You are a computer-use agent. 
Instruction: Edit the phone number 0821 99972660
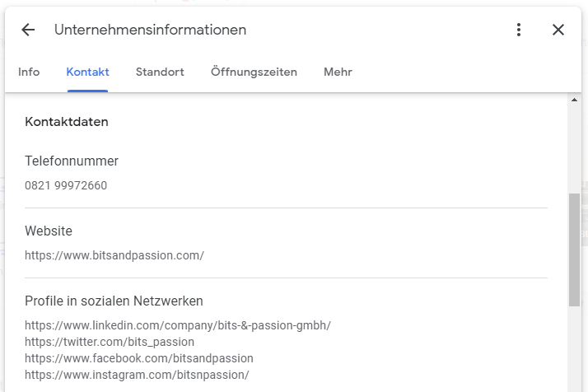(66, 185)
